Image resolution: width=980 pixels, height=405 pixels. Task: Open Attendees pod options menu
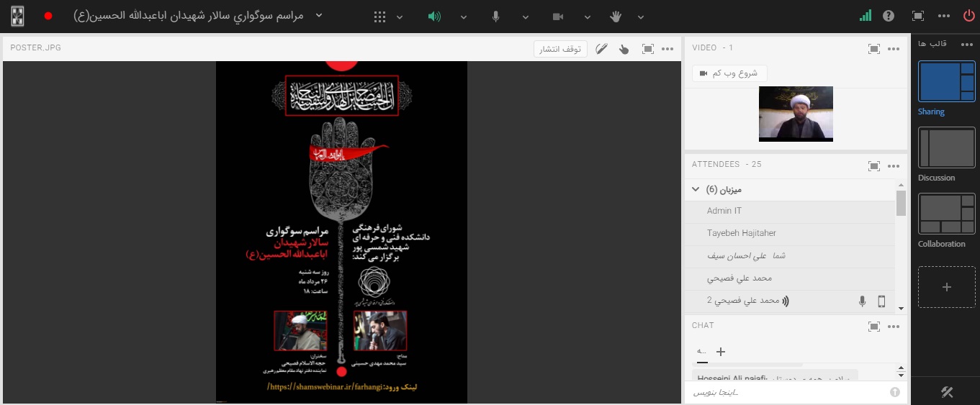[x=894, y=165]
